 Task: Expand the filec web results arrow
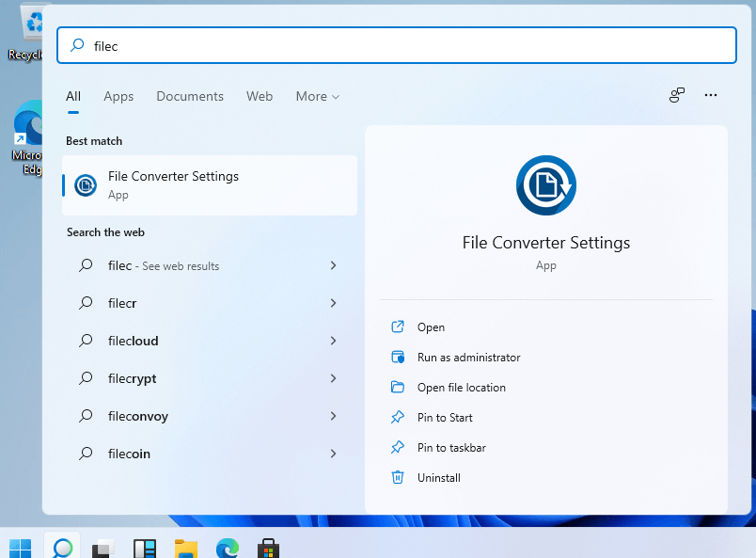click(333, 265)
